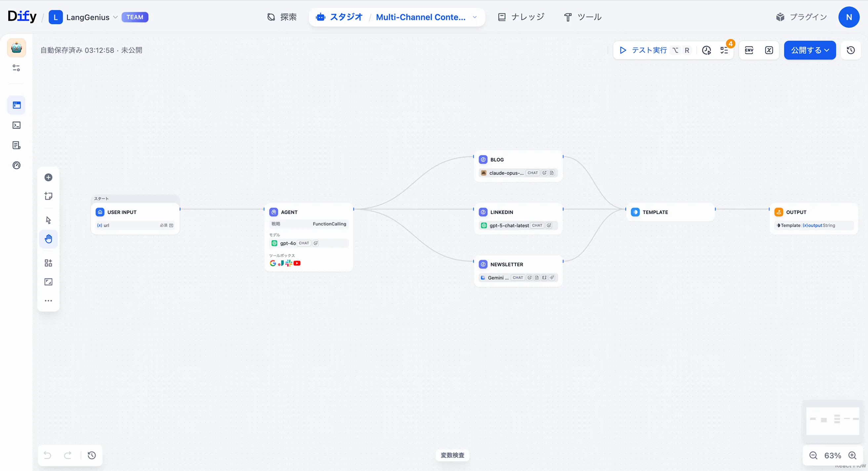868x471 pixels.
Task: Open the robot app icon in sidebar
Action: 17,48
